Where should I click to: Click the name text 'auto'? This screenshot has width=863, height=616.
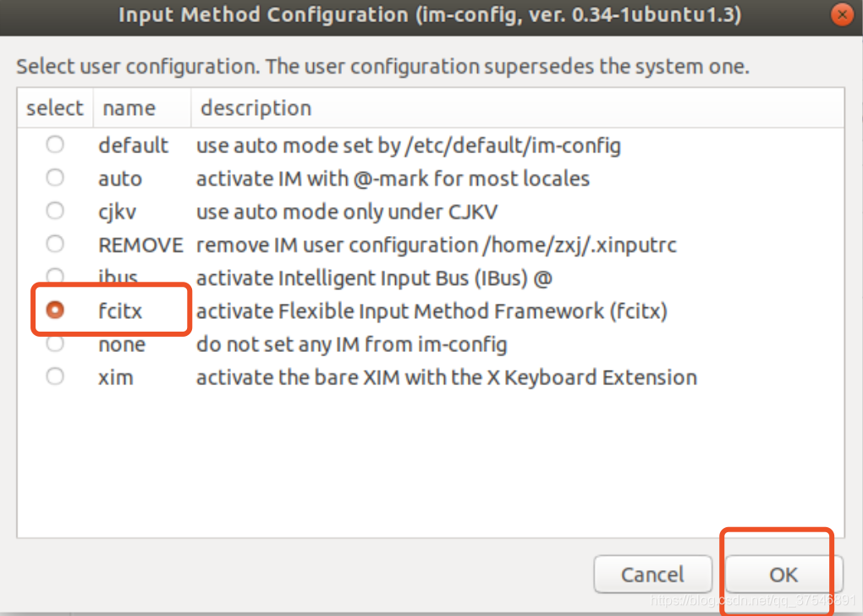click(120, 179)
